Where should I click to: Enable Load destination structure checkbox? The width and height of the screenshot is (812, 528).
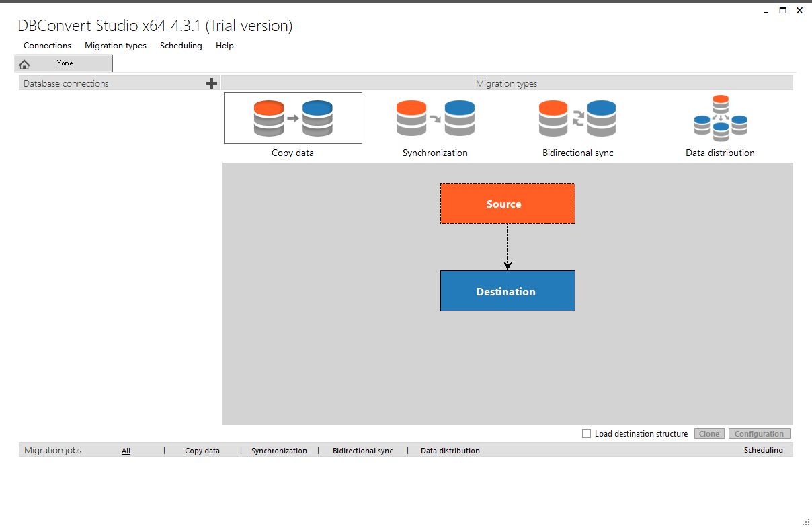tap(587, 434)
